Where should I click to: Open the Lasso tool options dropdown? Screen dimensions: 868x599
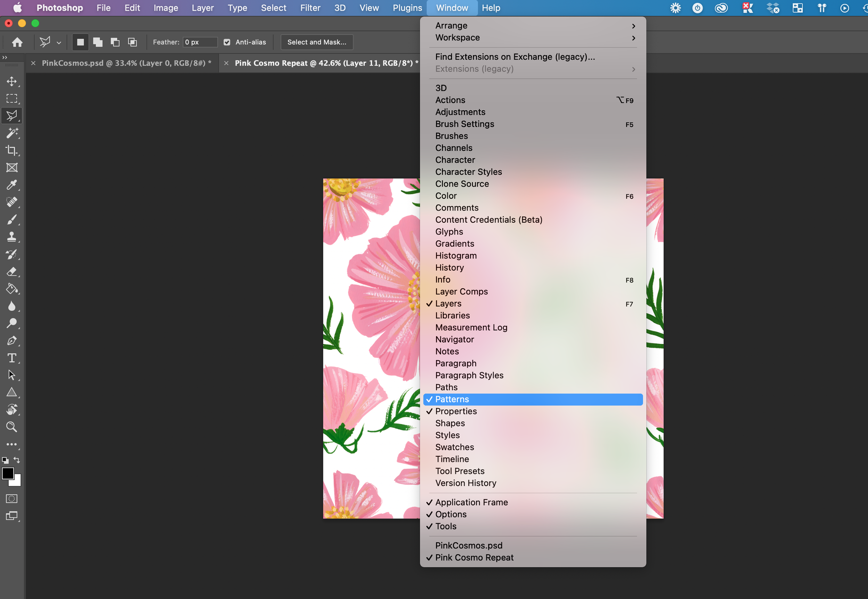59,42
